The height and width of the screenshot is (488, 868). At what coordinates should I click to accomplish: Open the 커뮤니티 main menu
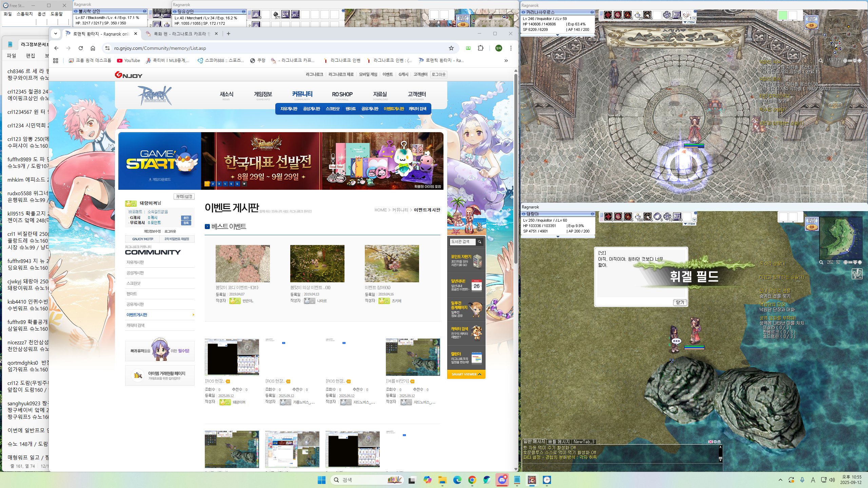302,95
